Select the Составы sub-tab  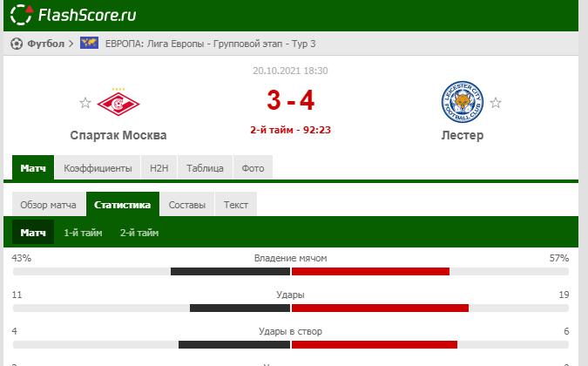pos(187,205)
